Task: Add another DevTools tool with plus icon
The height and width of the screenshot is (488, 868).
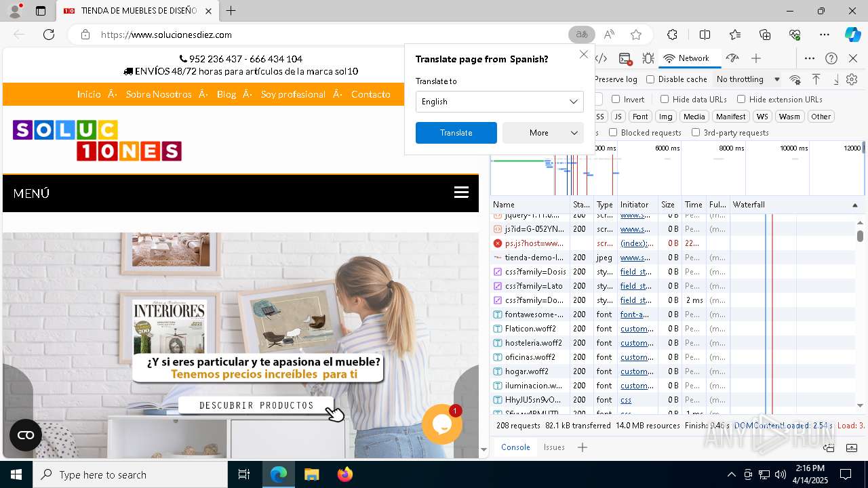Action: click(756, 58)
